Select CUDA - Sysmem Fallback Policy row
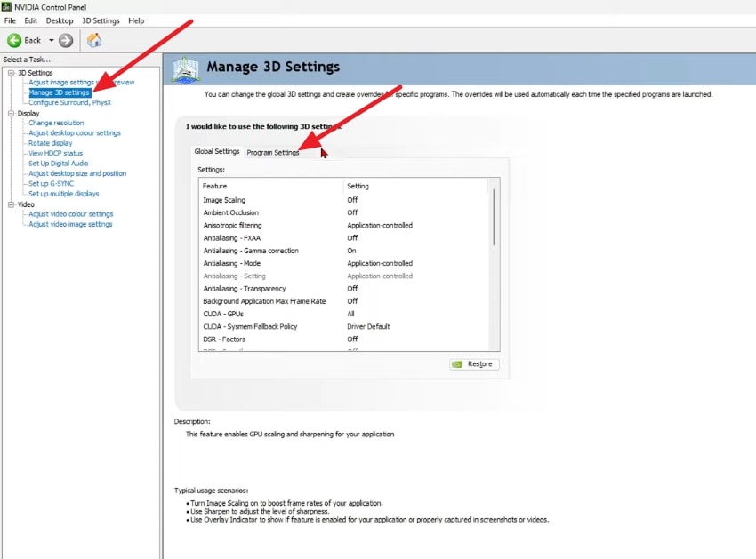This screenshot has height=559, width=756. [x=344, y=326]
